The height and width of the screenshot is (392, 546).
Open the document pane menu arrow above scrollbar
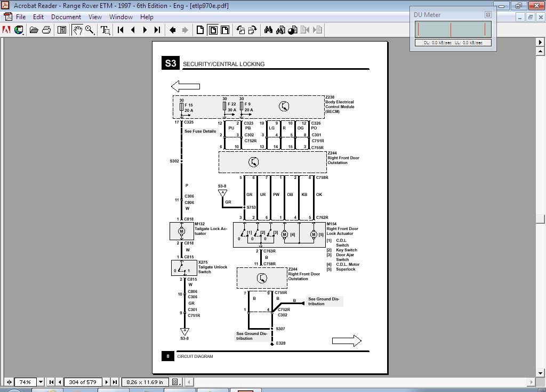pyautogui.click(x=540, y=42)
